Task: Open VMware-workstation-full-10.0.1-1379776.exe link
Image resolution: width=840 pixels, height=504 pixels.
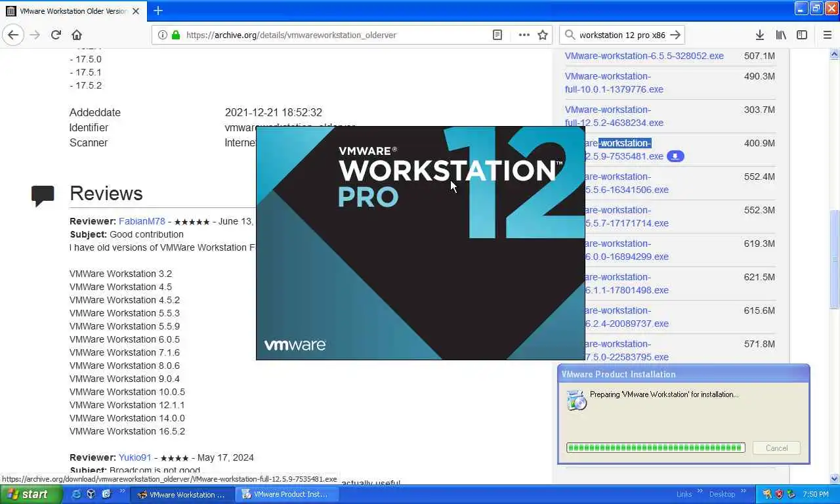Action: (x=614, y=83)
